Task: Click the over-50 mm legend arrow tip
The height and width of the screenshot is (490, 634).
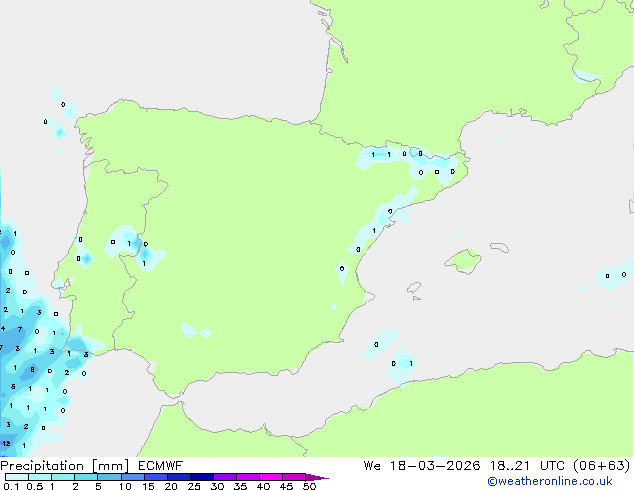Action: tap(317, 477)
